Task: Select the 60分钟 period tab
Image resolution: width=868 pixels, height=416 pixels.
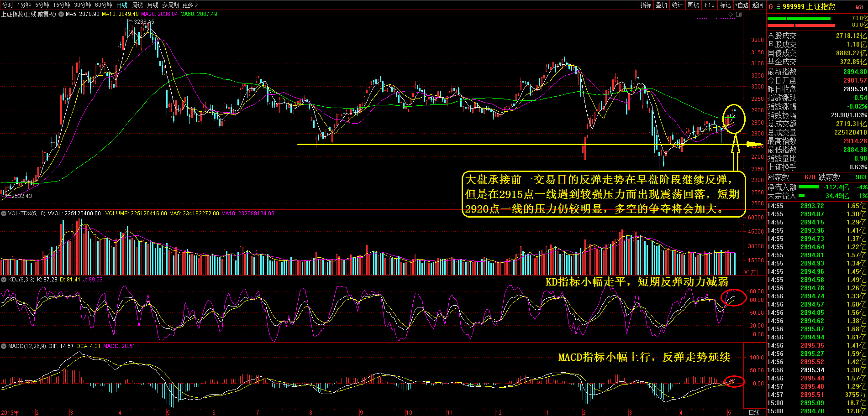Action: pyautogui.click(x=104, y=5)
